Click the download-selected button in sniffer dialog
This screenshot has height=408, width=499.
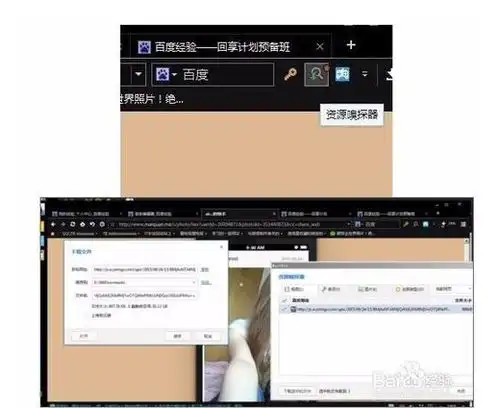click(x=297, y=391)
